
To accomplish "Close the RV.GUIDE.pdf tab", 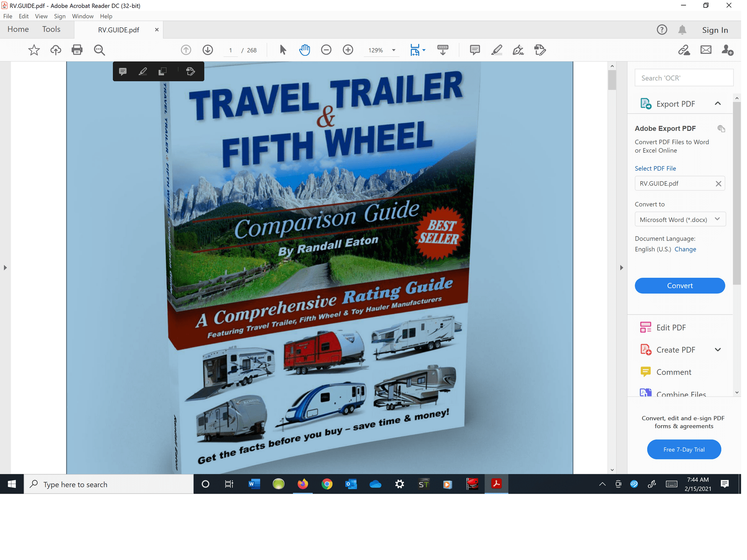I will 157,30.
